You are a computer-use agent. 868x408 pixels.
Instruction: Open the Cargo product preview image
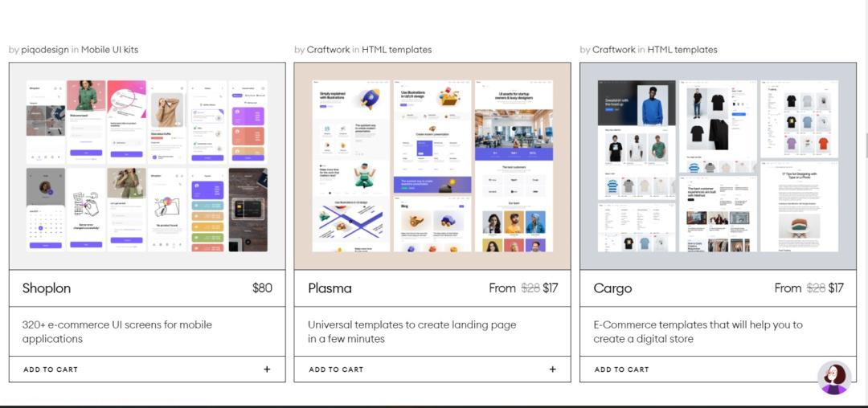(718, 166)
